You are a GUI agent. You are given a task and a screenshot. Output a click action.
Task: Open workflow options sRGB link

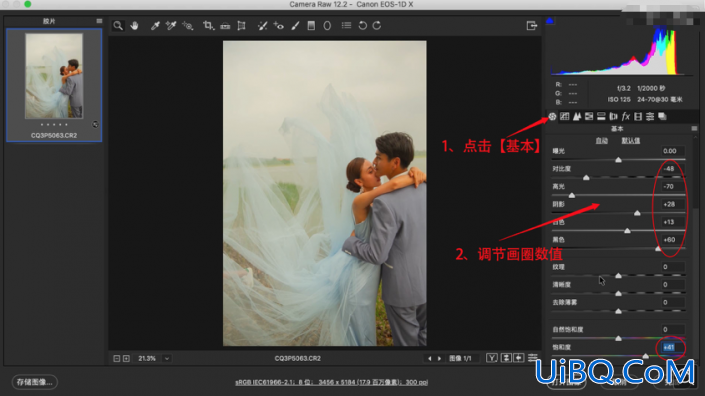tap(331, 382)
